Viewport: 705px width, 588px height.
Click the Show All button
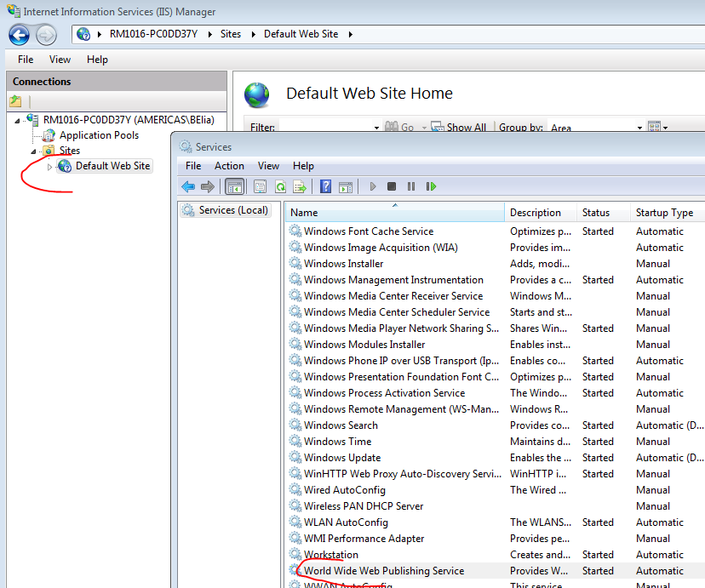[x=459, y=127]
